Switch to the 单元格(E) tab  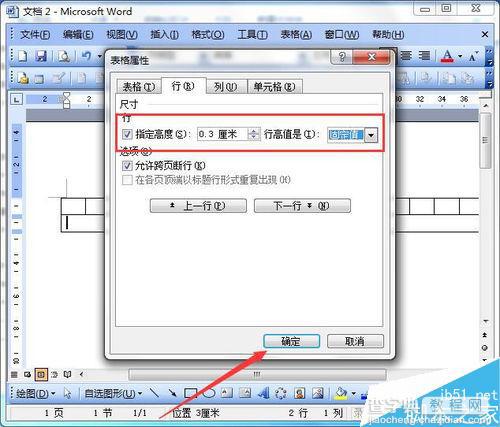pos(274,87)
